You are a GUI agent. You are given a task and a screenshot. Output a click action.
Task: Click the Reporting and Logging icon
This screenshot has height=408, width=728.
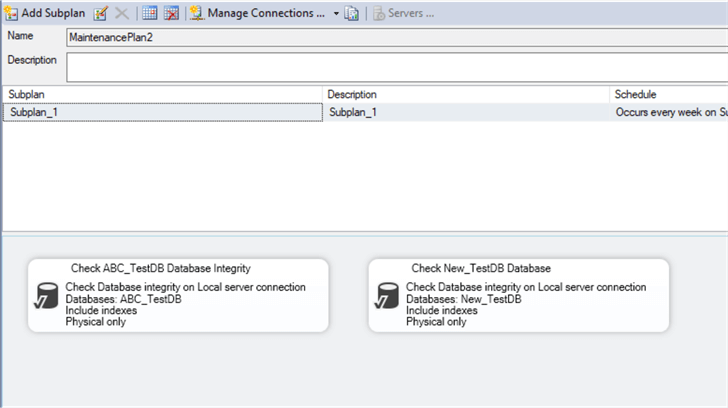pyautogui.click(x=352, y=14)
